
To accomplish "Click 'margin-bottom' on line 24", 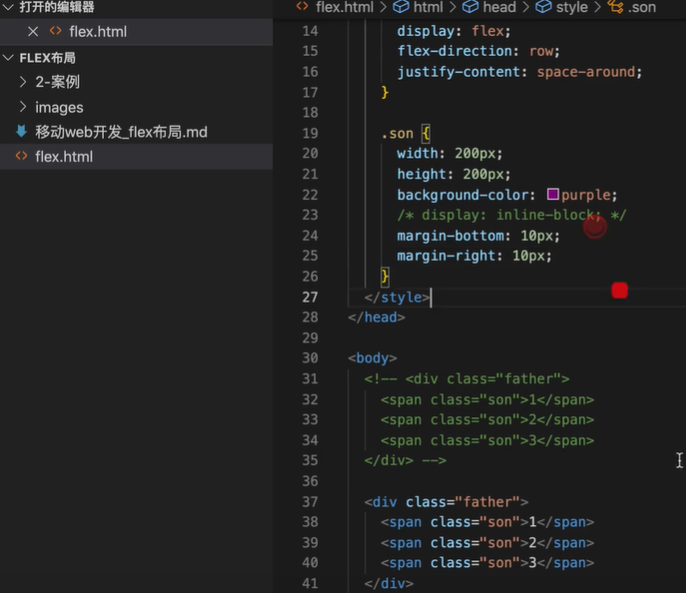I will (450, 236).
